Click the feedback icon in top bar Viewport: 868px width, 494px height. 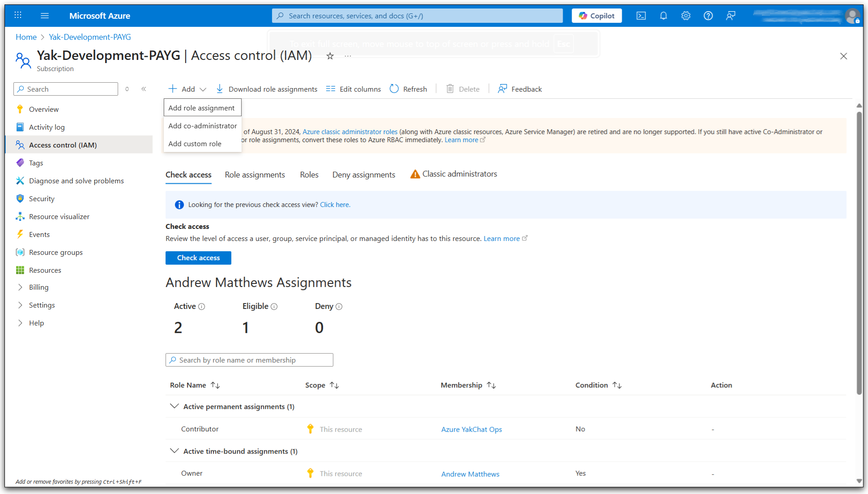(731, 16)
